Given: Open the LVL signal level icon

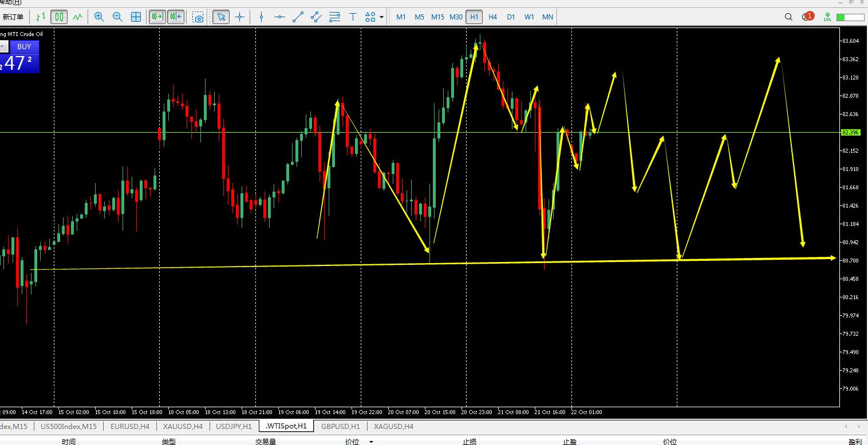Looking at the screenshot, I should click(827, 17).
